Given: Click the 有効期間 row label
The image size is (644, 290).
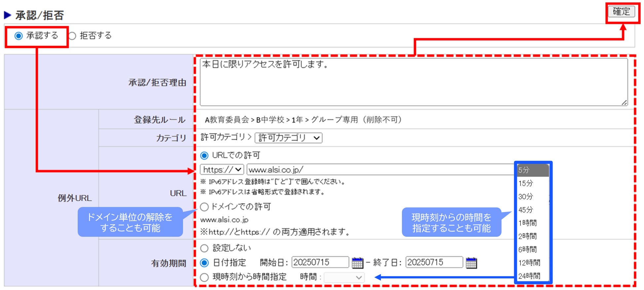Looking at the screenshot, I should [169, 263].
